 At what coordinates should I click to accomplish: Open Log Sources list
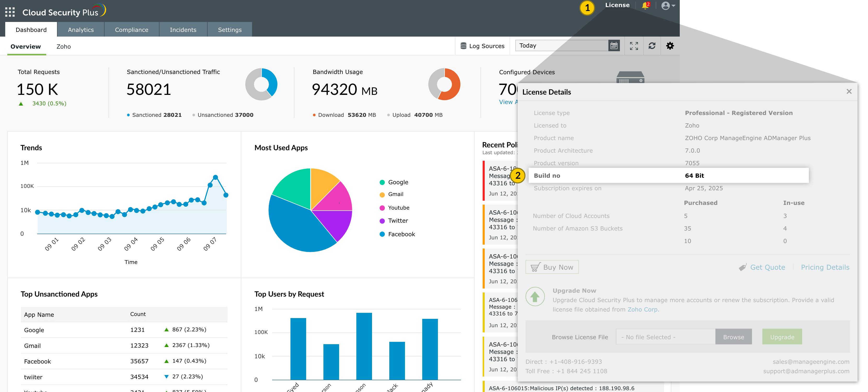point(482,46)
